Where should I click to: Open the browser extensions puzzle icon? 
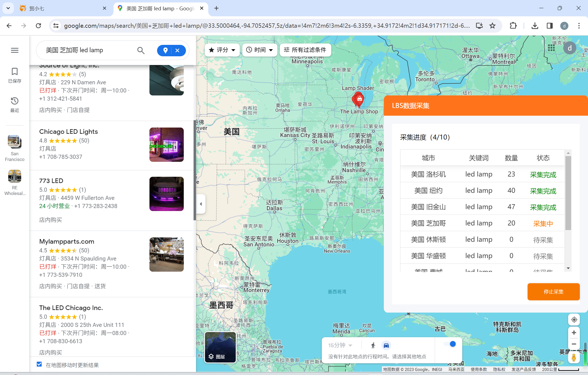pos(513,26)
